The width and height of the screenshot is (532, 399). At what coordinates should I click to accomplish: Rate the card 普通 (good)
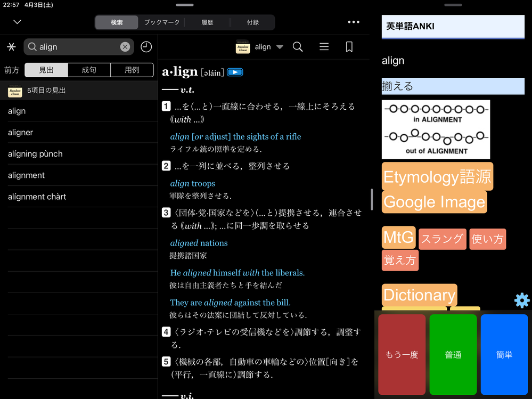[453, 355]
